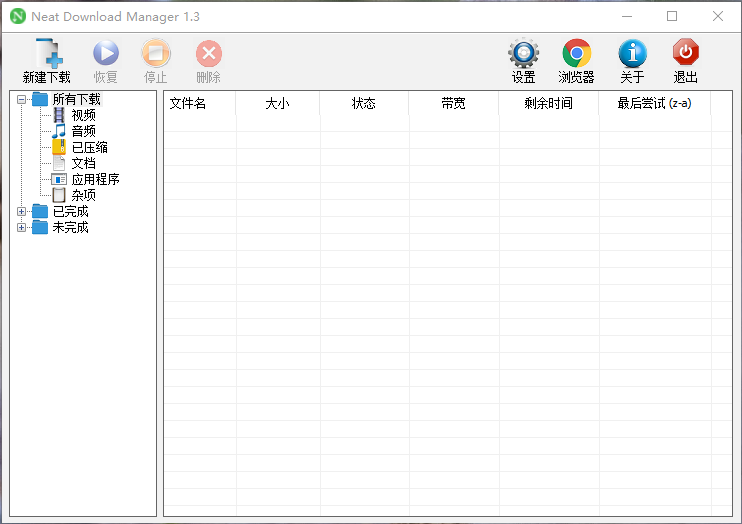Image resolution: width=742 pixels, height=524 pixels.
Task: Click the Neat Download Manager logo icon
Action: pyautogui.click(x=18, y=16)
